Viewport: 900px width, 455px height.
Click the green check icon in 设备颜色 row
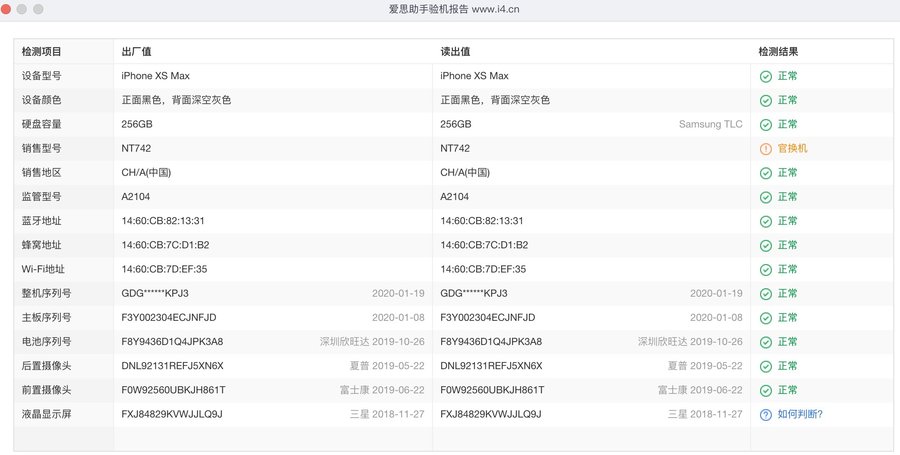click(x=766, y=100)
